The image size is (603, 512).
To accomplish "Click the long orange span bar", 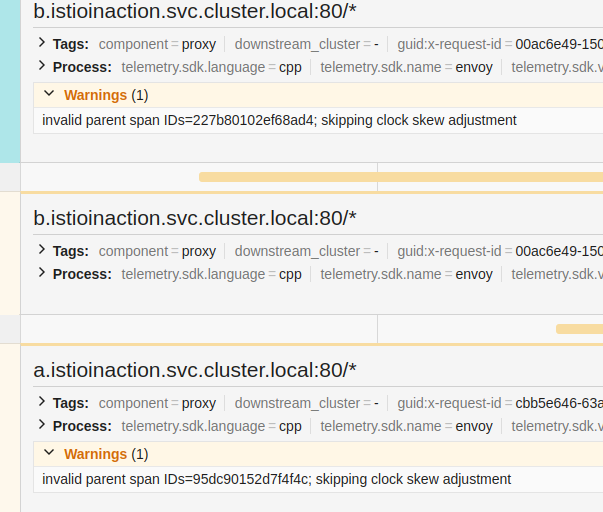I will point(401,177).
